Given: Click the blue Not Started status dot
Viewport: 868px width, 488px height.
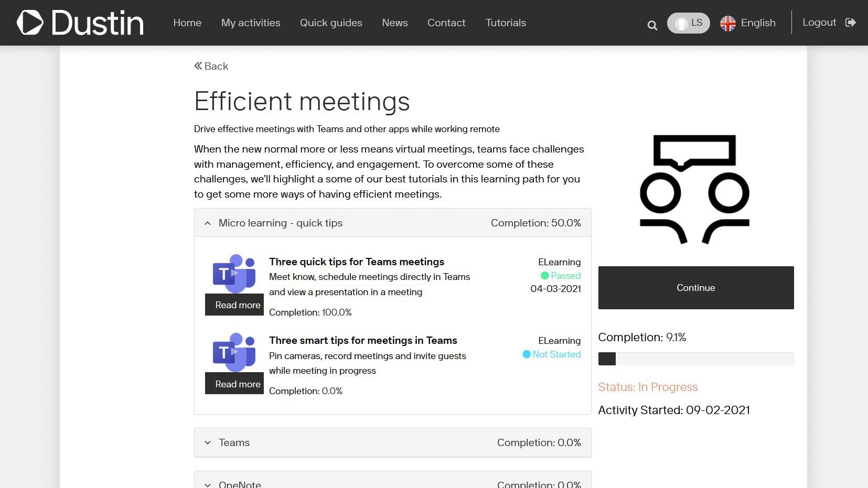Looking at the screenshot, I should tap(527, 354).
